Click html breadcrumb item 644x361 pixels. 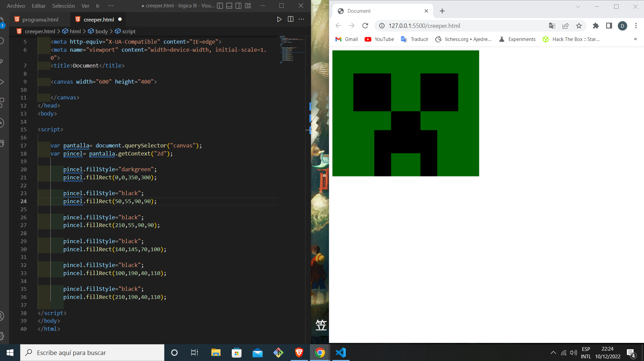point(75,31)
